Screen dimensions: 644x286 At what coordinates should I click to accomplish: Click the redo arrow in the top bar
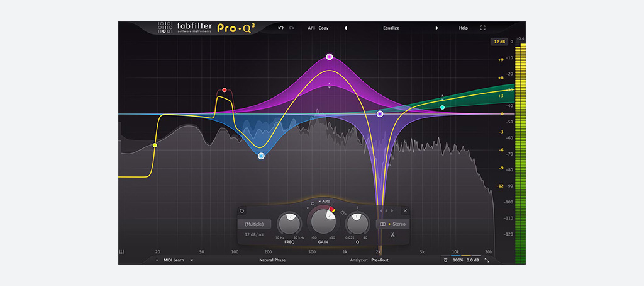click(292, 28)
